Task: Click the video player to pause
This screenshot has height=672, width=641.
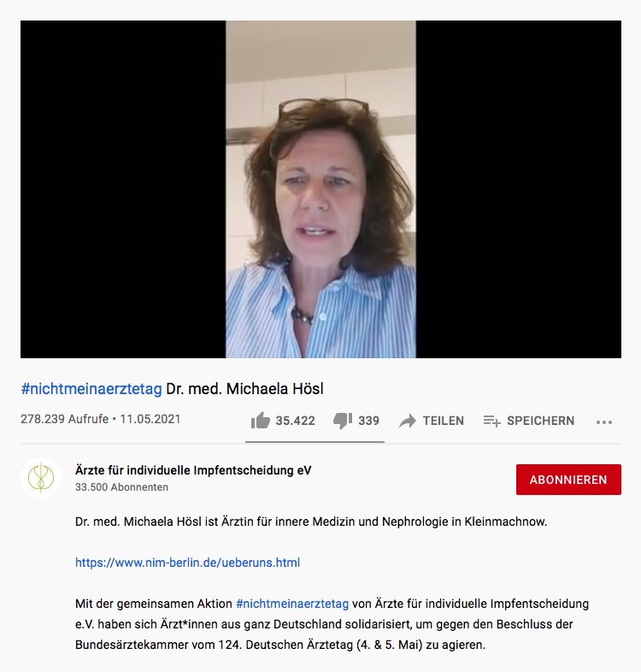Action: (x=320, y=189)
